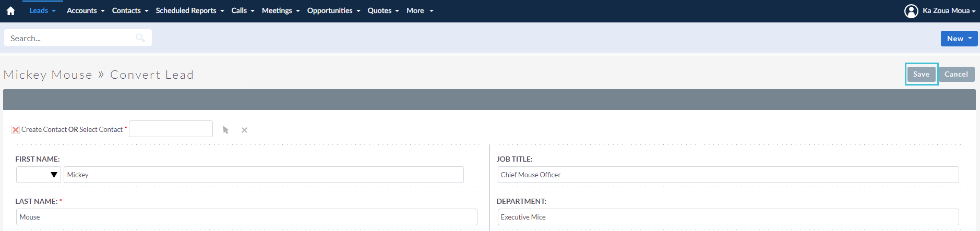
Task: Click the Job Title field
Action: 728,175
